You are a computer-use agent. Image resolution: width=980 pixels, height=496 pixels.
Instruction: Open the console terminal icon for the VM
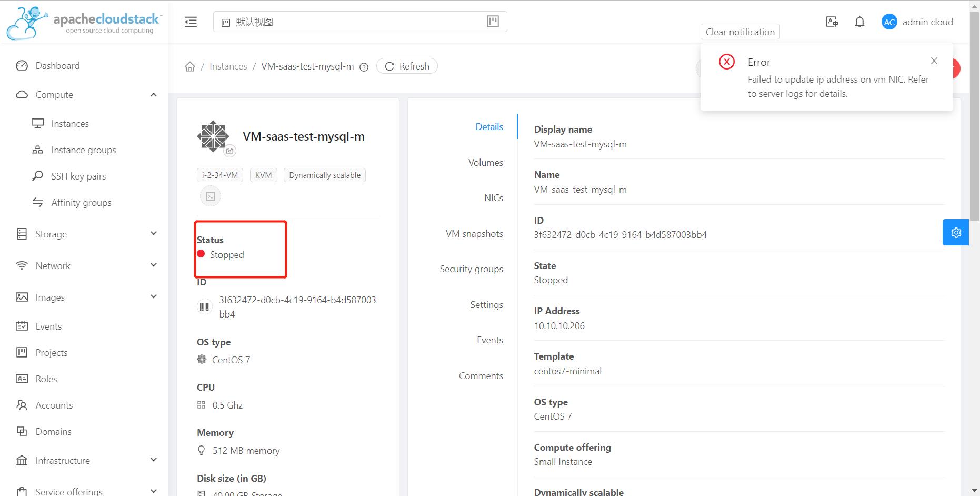click(210, 195)
